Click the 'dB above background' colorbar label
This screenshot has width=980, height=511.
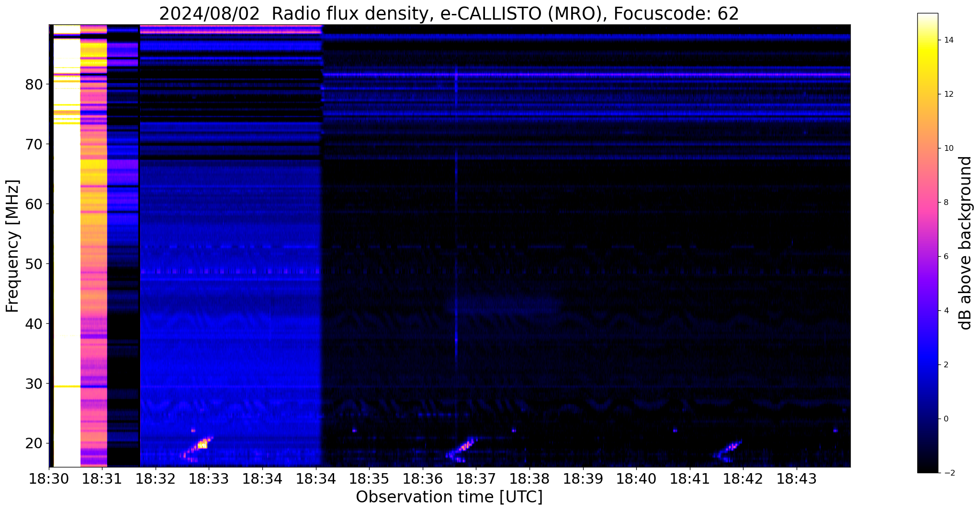966,243
